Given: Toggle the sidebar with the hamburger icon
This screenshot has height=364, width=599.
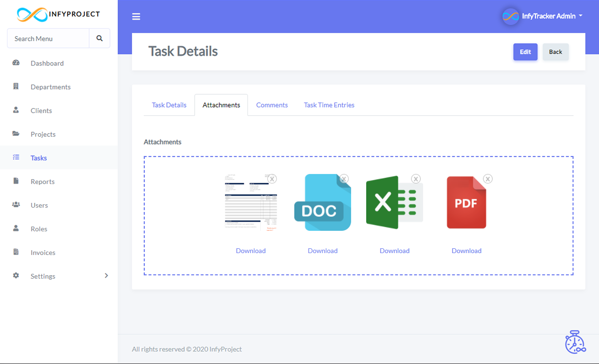Looking at the screenshot, I should 136,16.
